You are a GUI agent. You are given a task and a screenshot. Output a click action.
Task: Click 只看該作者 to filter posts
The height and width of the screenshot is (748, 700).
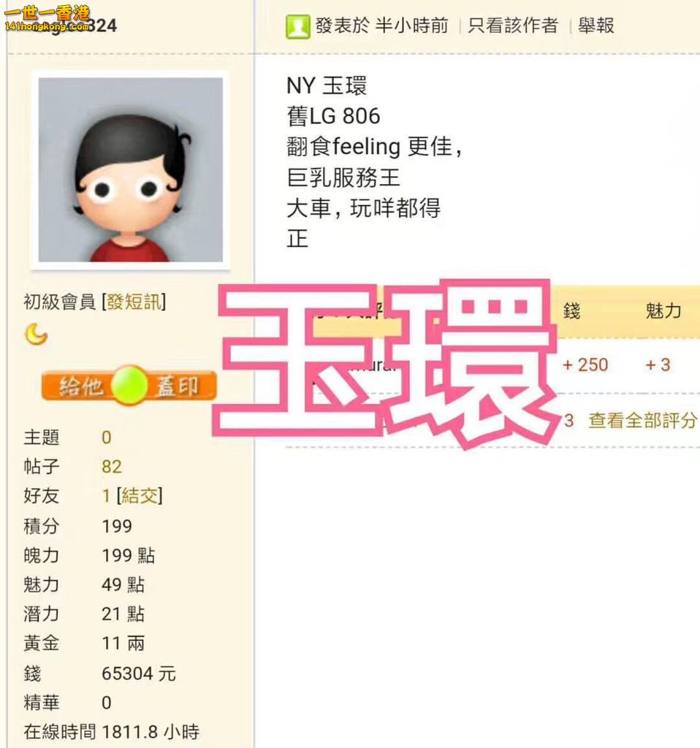pos(513,26)
